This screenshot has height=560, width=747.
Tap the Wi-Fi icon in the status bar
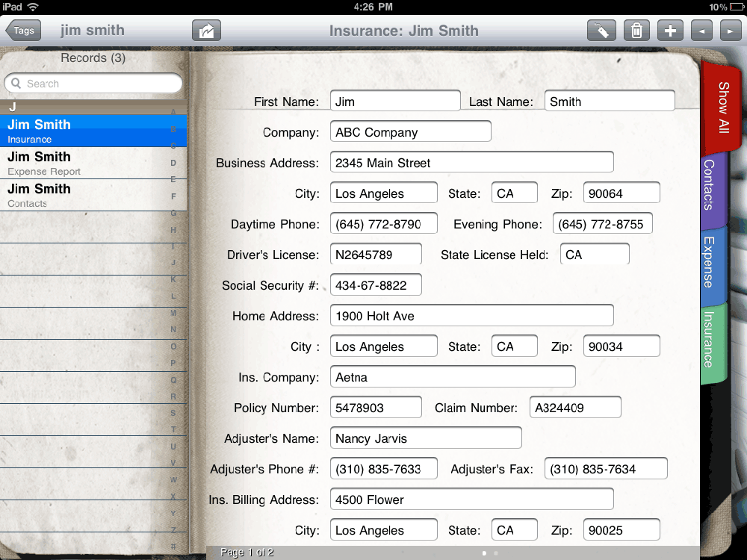point(31,7)
